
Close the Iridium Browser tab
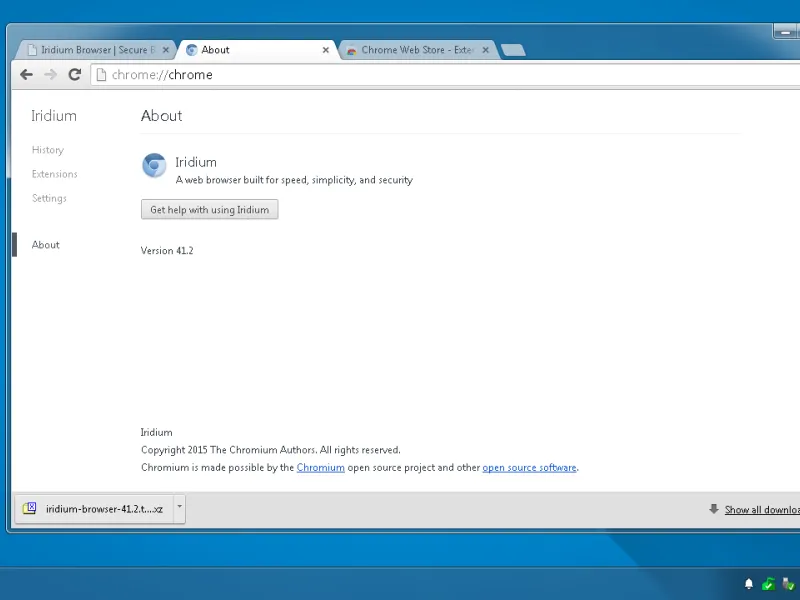(x=165, y=50)
